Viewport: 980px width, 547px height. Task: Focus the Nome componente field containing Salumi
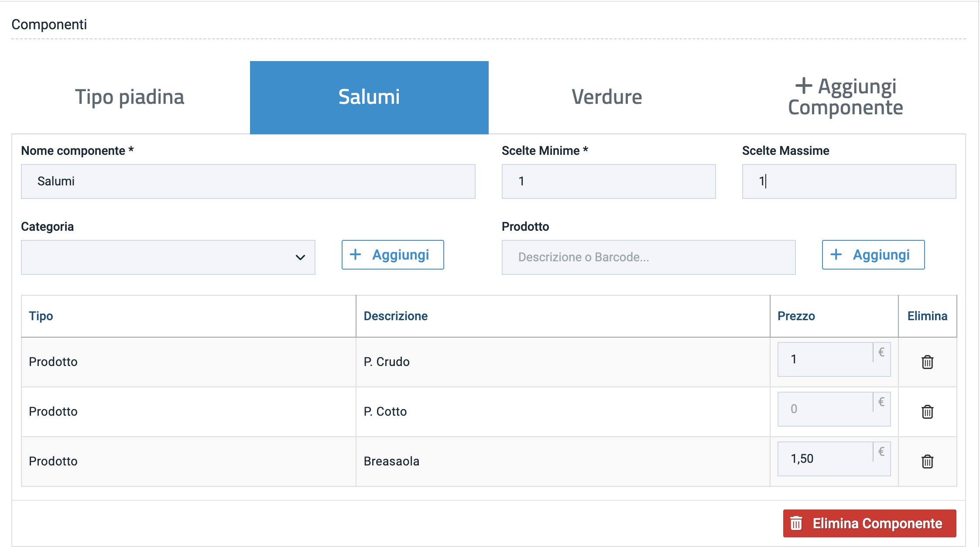click(x=248, y=181)
